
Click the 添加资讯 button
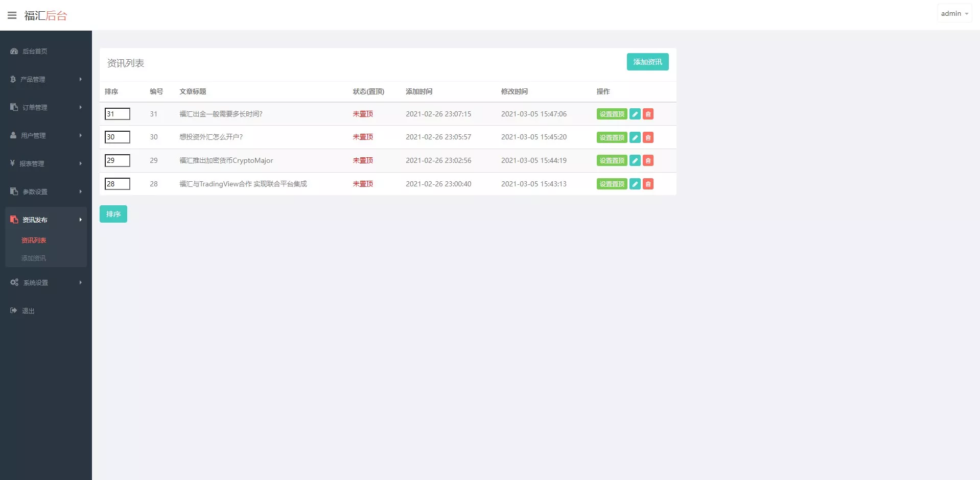click(647, 62)
